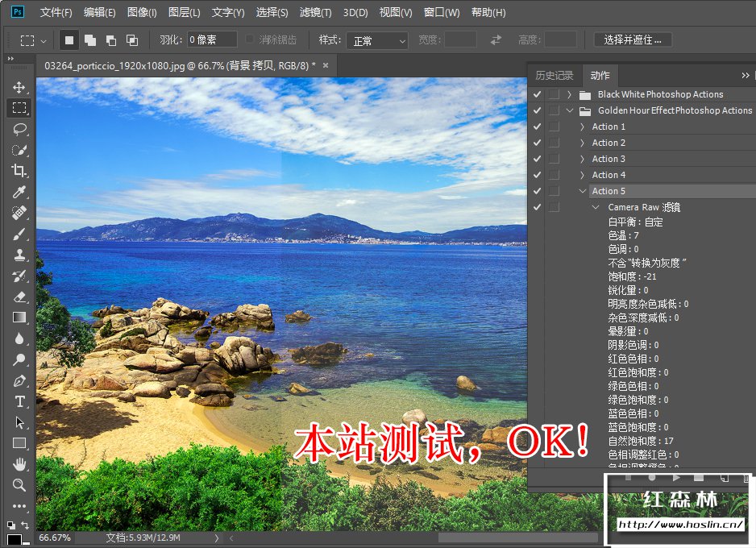Open the 滤镜(T) menu
Image resolution: width=756 pixels, height=548 pixels.
pos(315,12)
